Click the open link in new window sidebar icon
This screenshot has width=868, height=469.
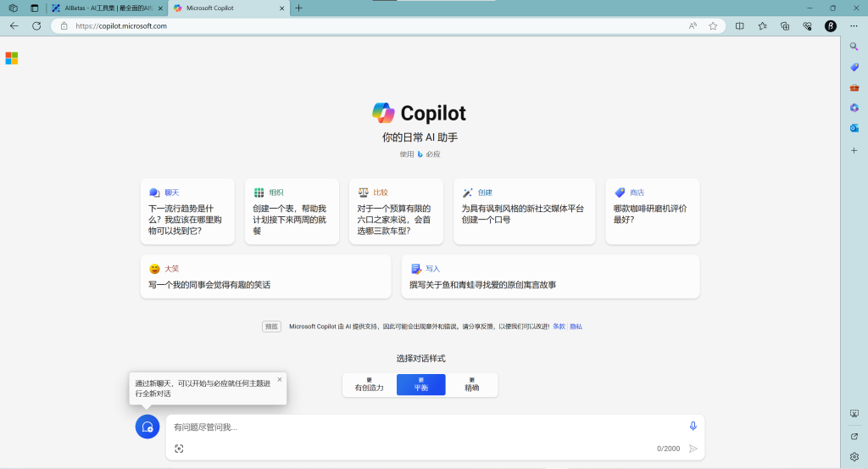tap(854, 436)
